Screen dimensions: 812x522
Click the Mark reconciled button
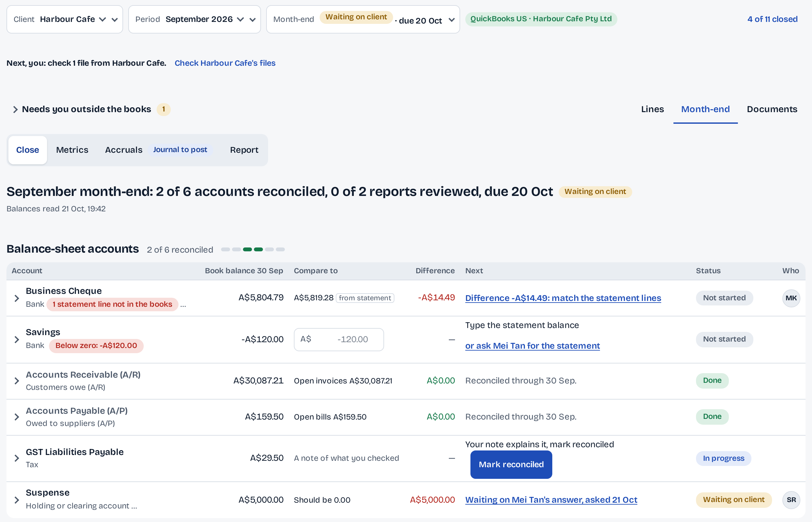point(511,464)
